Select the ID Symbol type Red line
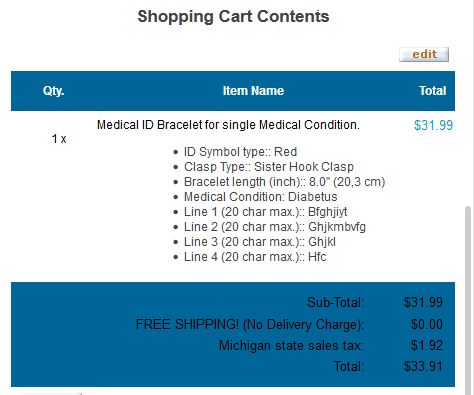This screenshot has width=474, height=395. (240, 152)
